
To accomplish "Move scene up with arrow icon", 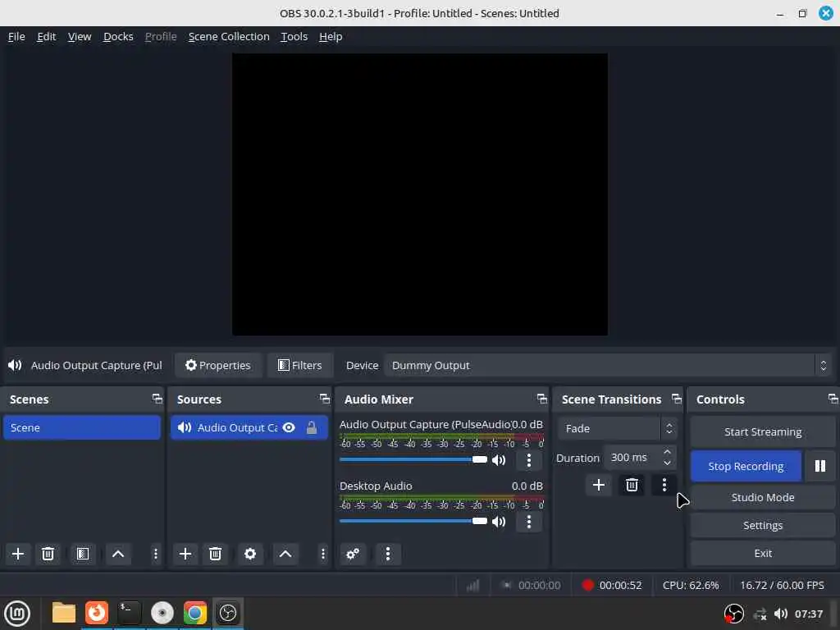I will 118,554.
